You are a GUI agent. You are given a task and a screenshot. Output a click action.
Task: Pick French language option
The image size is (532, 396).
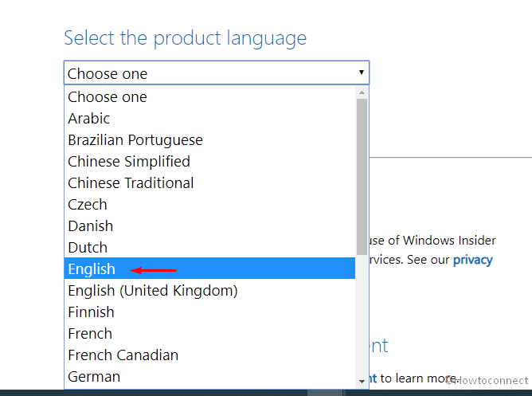coord(209,333)
